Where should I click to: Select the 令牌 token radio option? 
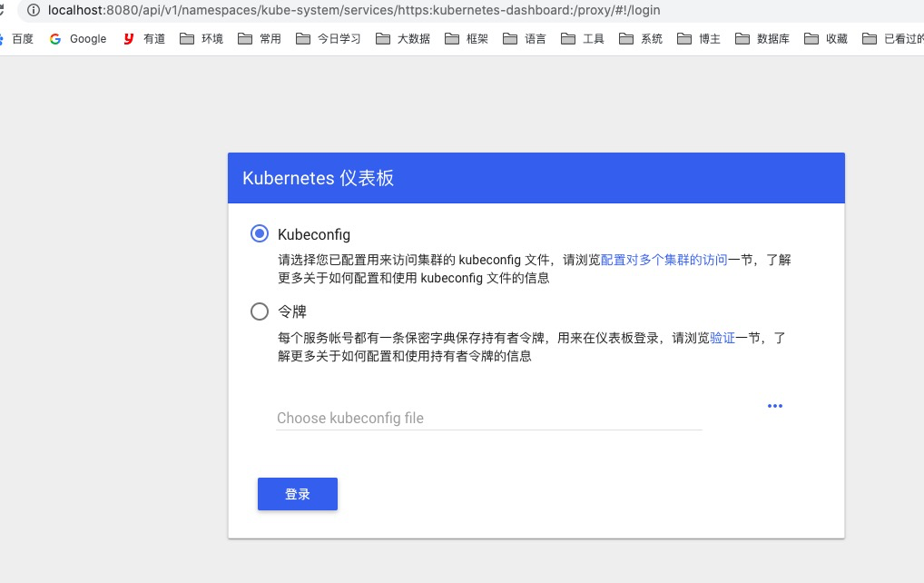coord(260,311)
